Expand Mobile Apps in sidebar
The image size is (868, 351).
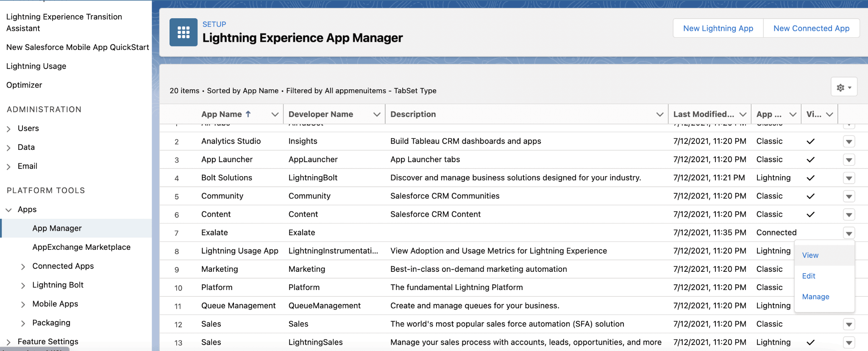23,304
